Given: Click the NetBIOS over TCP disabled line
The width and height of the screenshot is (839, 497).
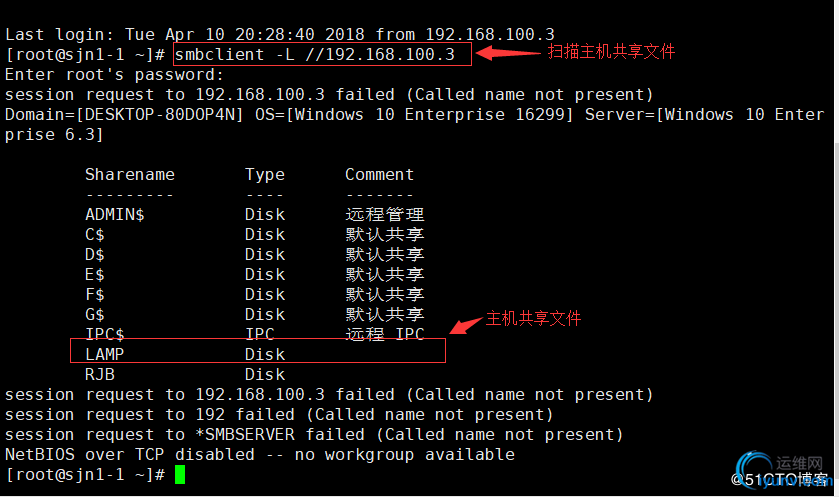Looking at the screenshot, I should pos(260,455).
